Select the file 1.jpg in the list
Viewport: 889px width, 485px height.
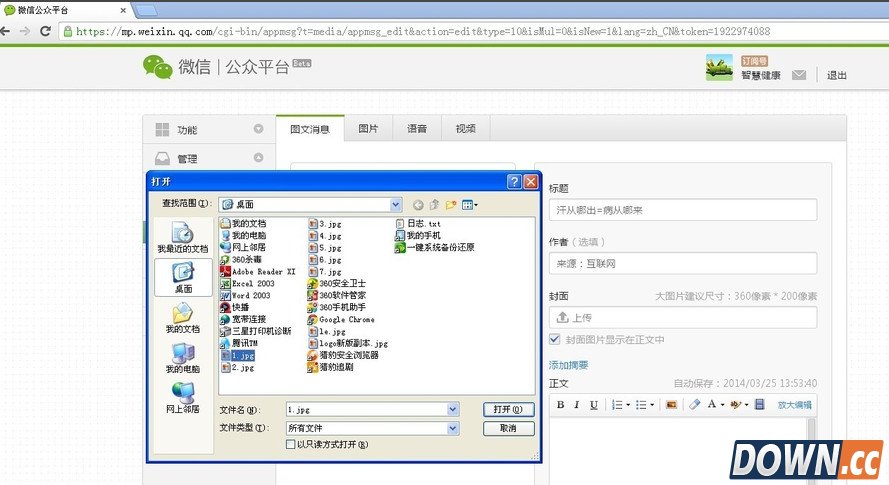[x=238, y=356]
